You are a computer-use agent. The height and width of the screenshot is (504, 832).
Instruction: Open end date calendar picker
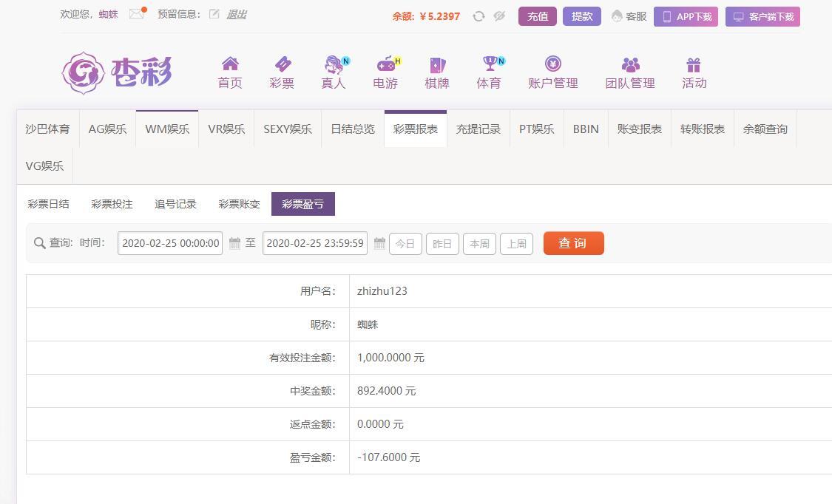point(379,243)
